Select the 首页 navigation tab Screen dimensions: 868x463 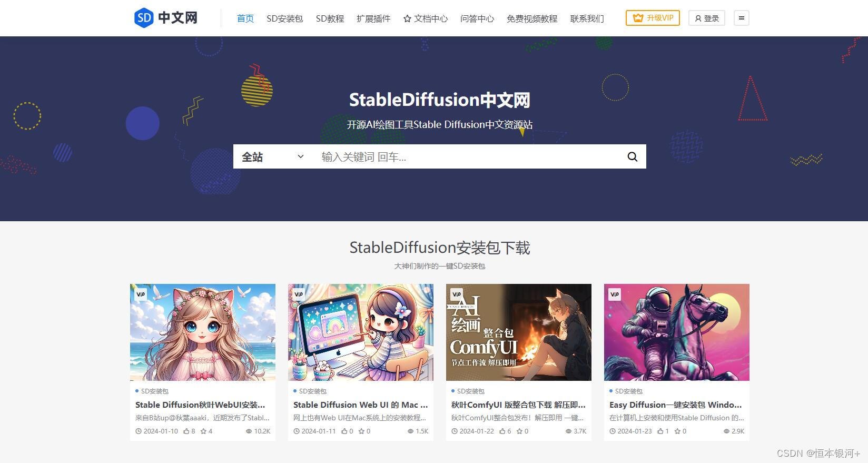pos(245,18)
